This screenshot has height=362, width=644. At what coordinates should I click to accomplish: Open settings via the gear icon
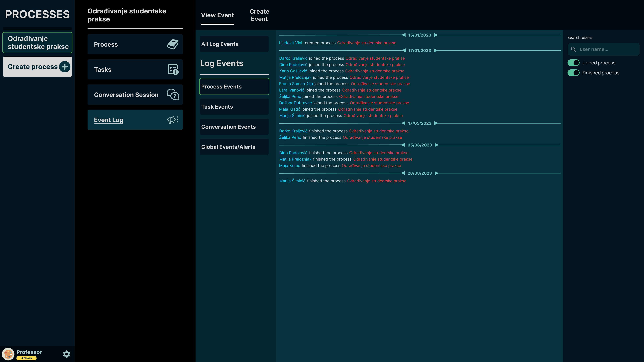(x=67, y=354)
